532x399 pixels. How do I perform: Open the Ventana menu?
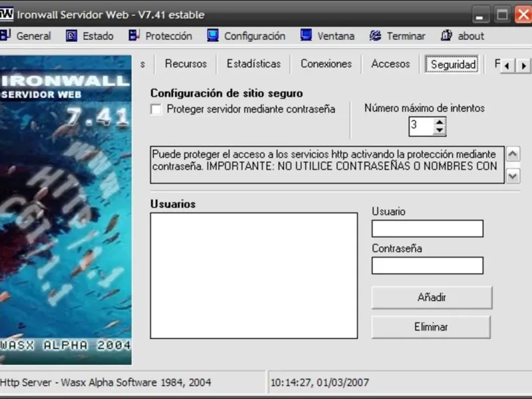point(336,36)
